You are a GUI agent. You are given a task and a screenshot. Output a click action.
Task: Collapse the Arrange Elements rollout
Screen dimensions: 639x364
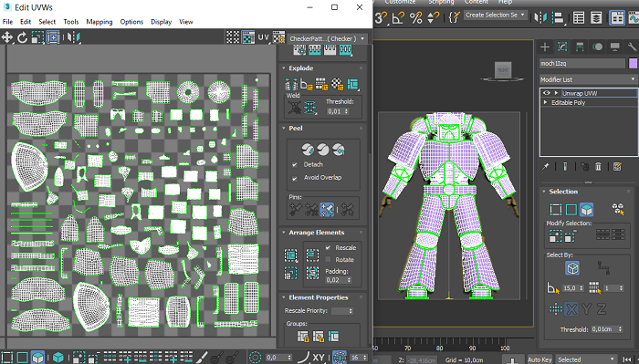click(x=284, y=232)
